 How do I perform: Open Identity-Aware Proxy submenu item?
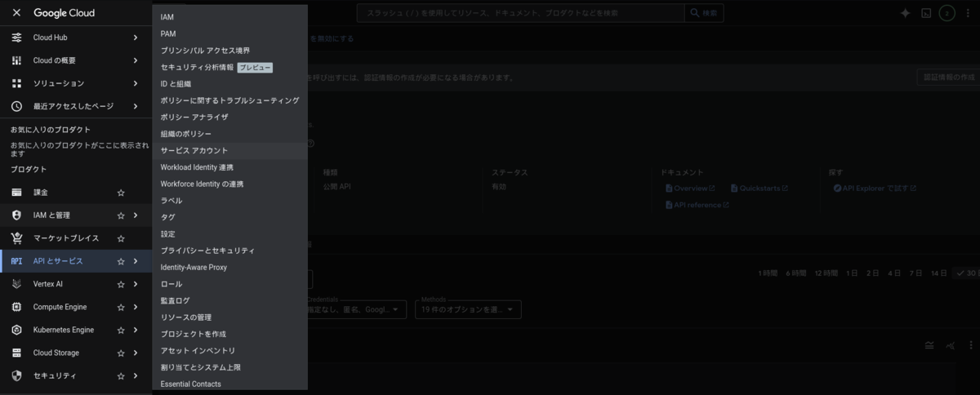coord(229,267)
